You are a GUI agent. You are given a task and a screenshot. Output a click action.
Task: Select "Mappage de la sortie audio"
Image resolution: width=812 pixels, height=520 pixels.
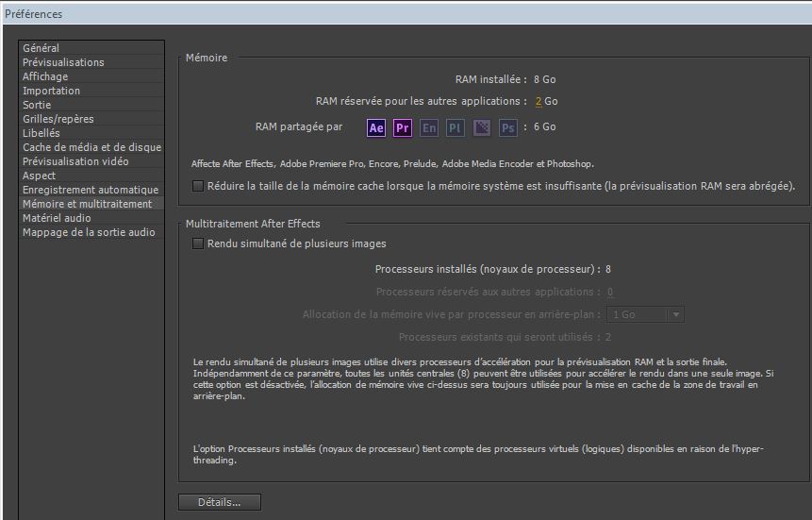(x=89, y=232)
